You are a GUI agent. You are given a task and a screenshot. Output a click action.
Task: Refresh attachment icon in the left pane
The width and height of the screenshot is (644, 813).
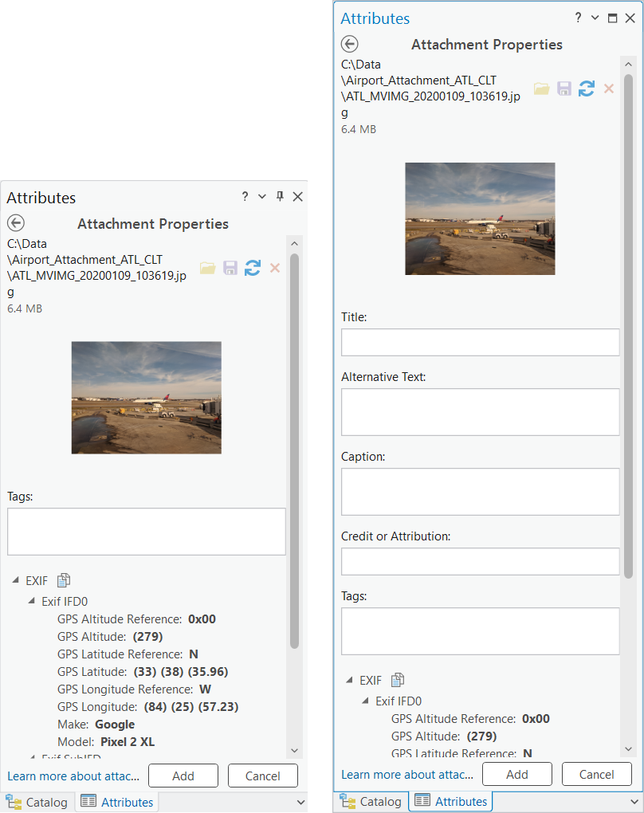pyautogui.click(x=253, y=268)
